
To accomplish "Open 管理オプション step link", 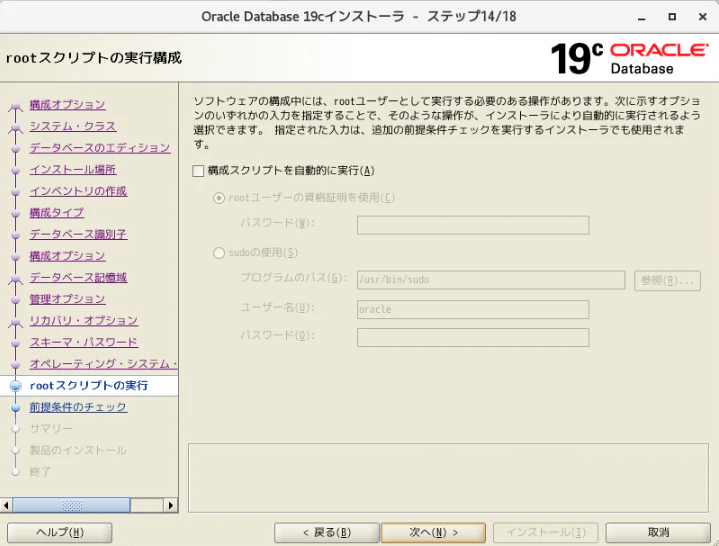I will (x=67, y=298).
